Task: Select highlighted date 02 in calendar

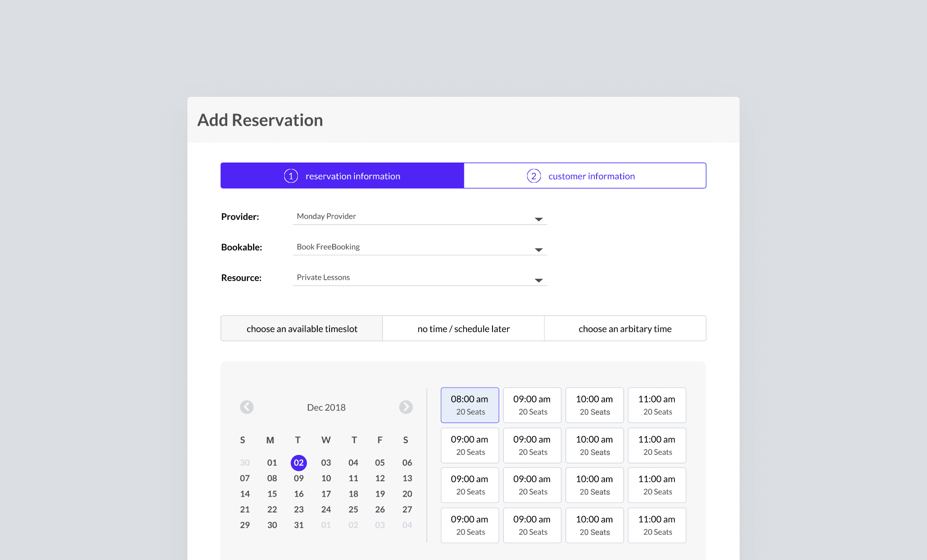Action: pos(299,463)
